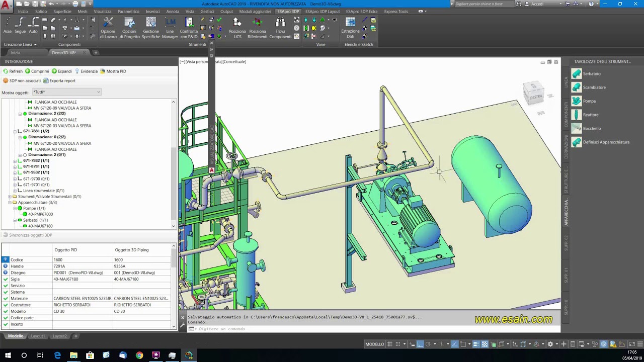This screenshot has height=362, width=644.
Task: Toggle transparency display in status bar
Action: pos(485,344)
